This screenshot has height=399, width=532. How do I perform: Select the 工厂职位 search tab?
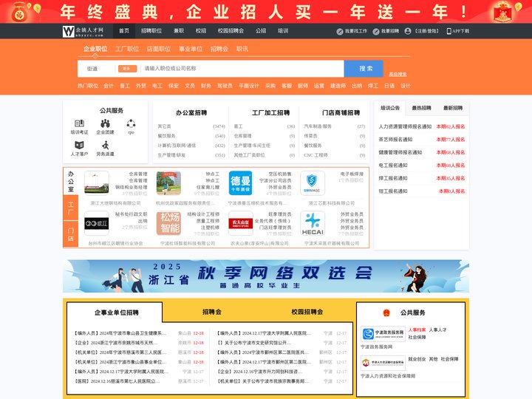click(127, 49)
